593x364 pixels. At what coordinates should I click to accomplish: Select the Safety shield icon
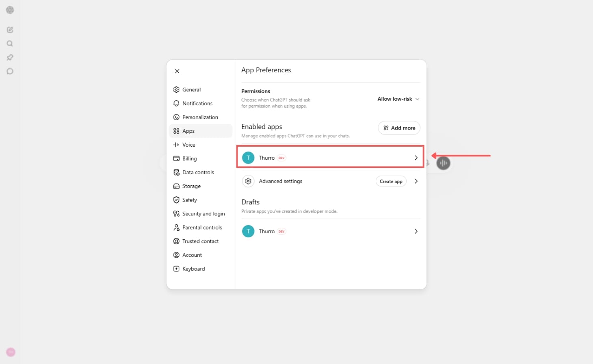[176, 200]
